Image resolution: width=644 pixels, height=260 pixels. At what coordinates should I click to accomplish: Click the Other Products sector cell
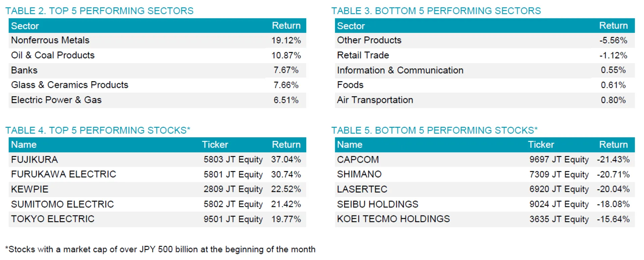click(369, 40)
